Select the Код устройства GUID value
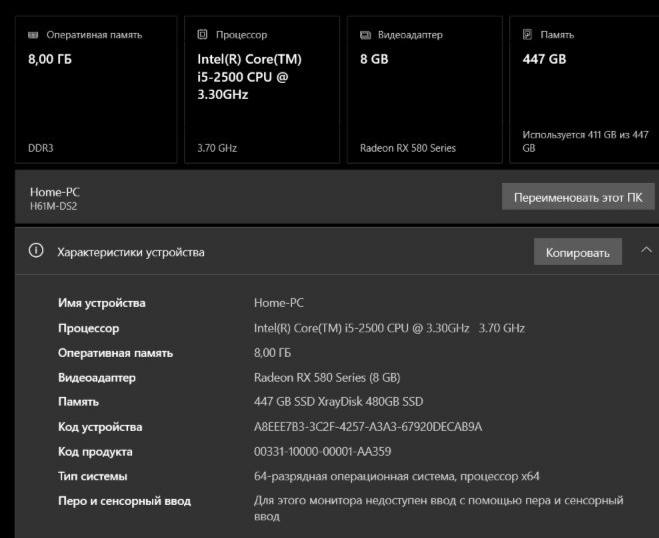The height and width of the screenshot is (538, 659). pyautogui.click(x=368, y=427)
